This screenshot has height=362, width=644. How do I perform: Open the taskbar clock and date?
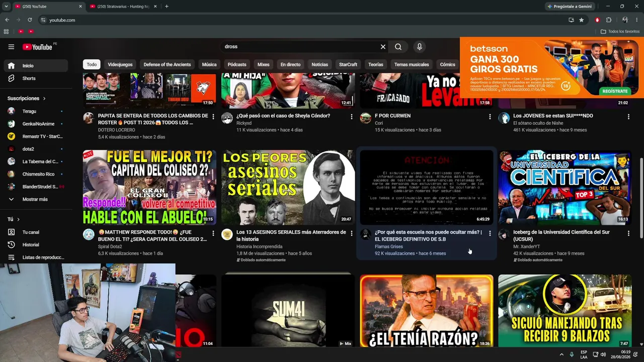pyautogui.click(x=621, y=354)
